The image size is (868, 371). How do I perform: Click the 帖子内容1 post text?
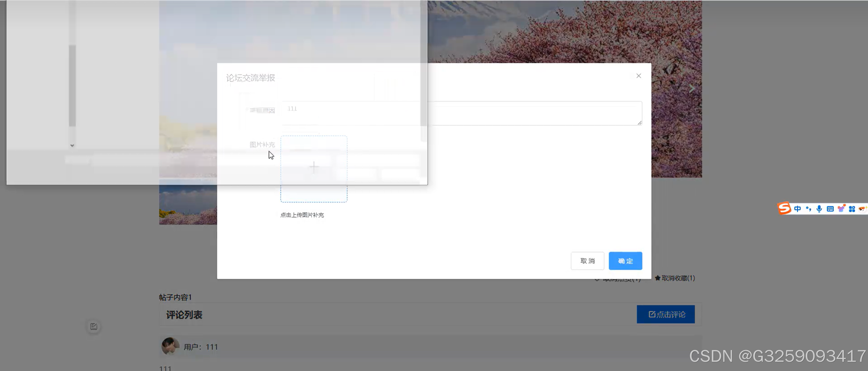coord(175,297)
